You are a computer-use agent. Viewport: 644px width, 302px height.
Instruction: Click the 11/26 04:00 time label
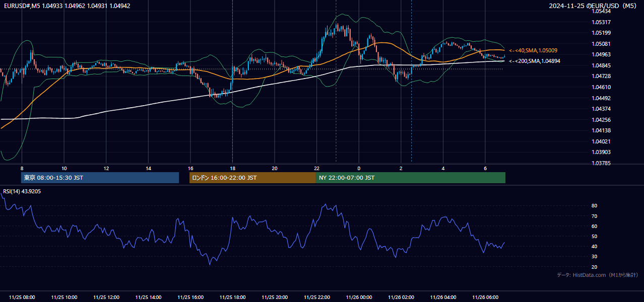(x=443, y=297)
